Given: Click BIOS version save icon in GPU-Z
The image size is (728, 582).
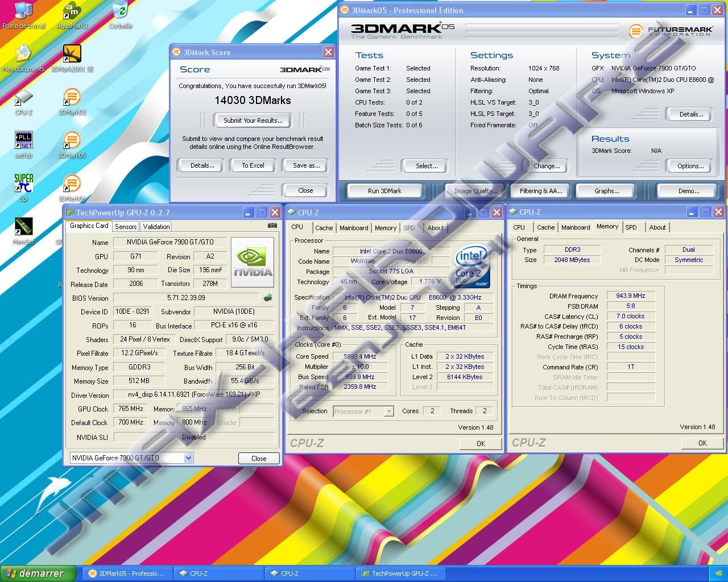Looking at the screenshot, I should (x=268, y=297).
